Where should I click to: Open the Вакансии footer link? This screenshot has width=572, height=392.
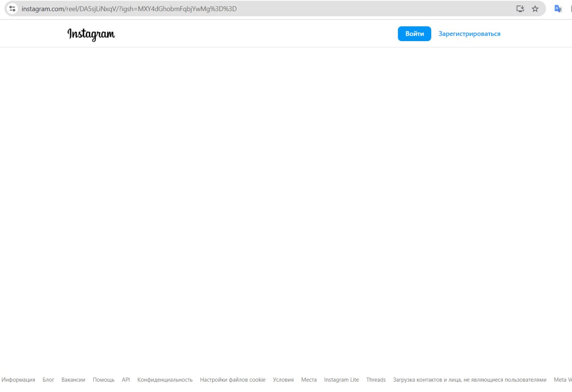pyautogui.click(x=73, y=379)
